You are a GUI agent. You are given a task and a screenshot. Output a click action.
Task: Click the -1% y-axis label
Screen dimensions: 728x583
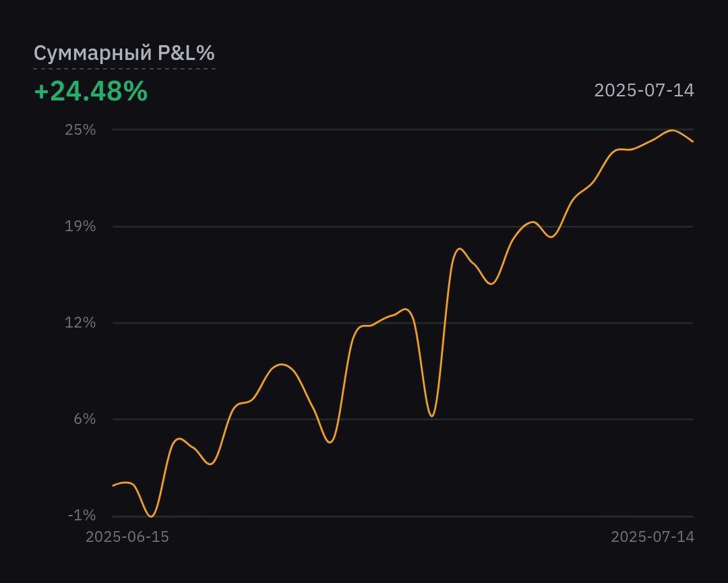tap(82, 516)
